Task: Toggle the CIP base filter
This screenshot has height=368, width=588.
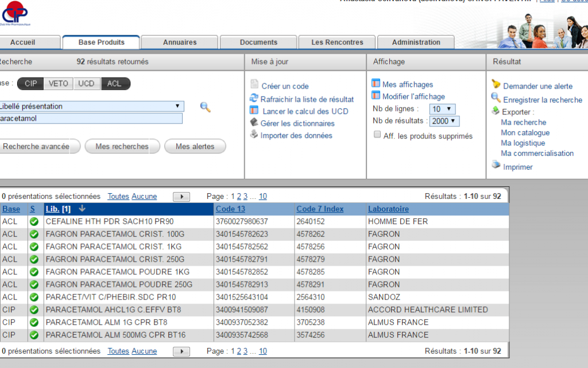Action: [x=31, y=84]
